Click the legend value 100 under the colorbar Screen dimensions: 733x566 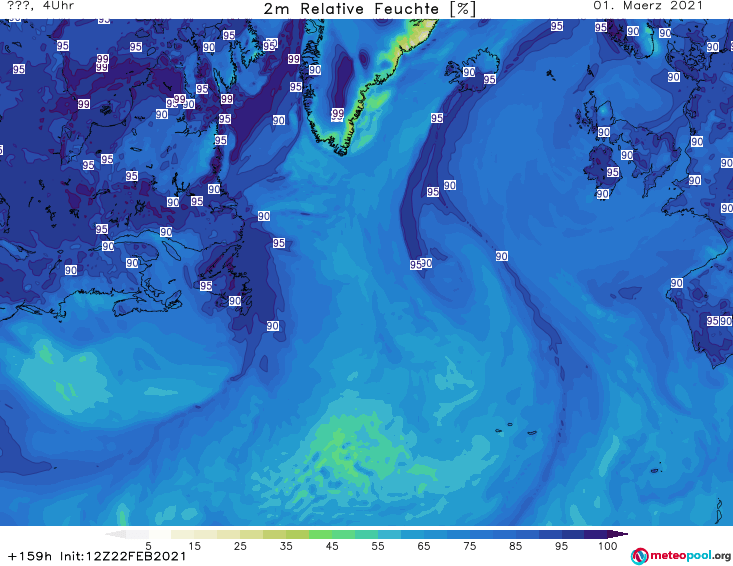[x=608, y=546]
